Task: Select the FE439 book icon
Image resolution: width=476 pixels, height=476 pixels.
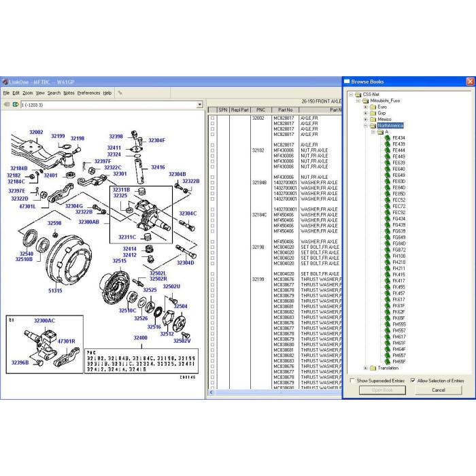Action: [387, 144]
